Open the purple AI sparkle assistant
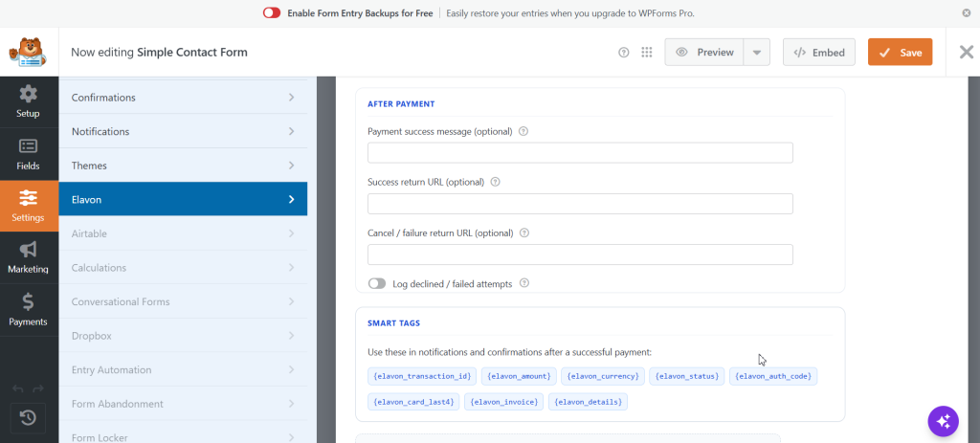Image resolution: width=980 pixels, height=443 pixels. 943,420
